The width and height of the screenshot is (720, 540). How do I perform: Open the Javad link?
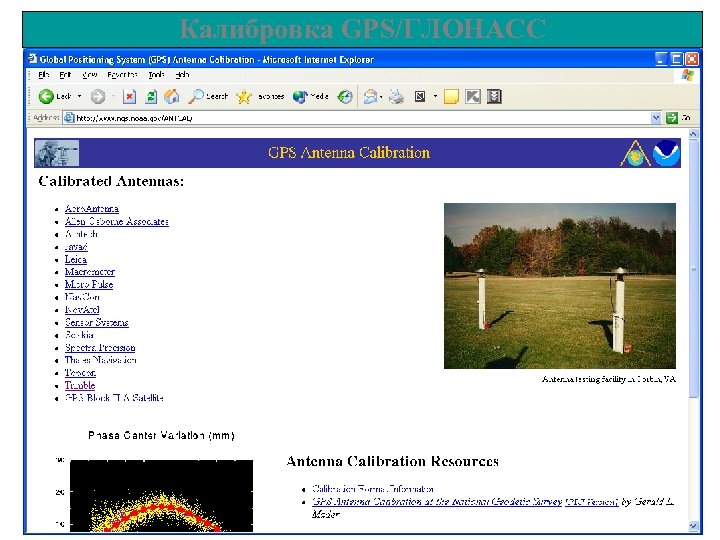[76, 247]
